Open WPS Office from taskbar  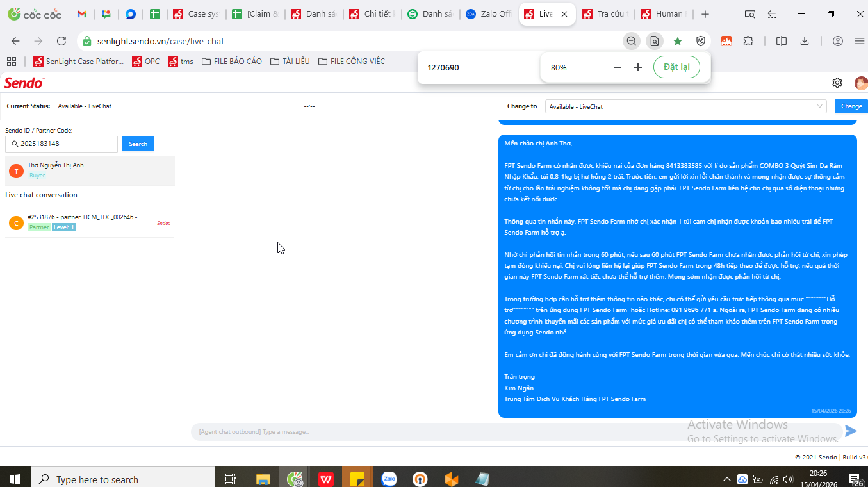326,479
